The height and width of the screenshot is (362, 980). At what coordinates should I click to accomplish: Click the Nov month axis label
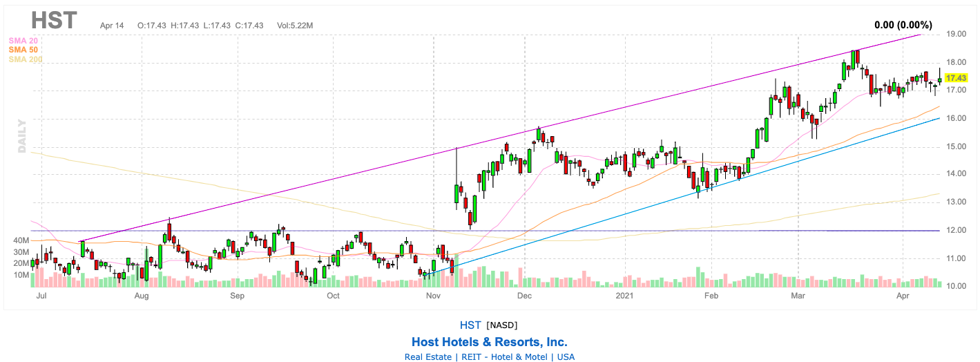tap(434, 296)
